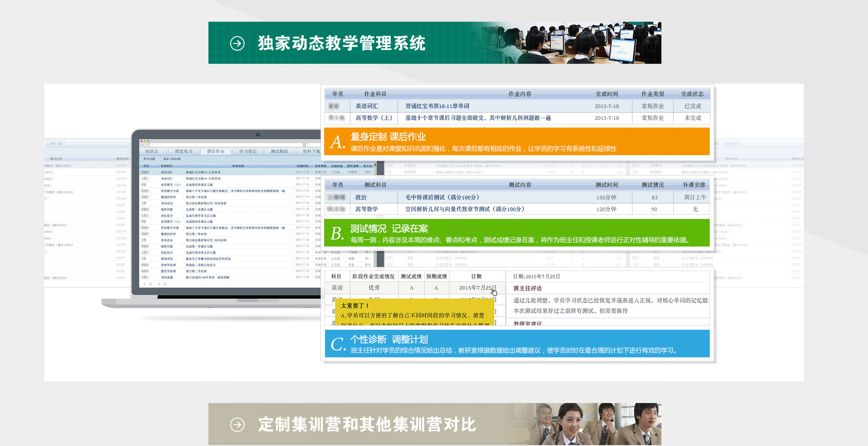This screenshot has height=446, width=868.
Task: Click the 完成状态 column header in panel A
Action: tap(692, 94)
